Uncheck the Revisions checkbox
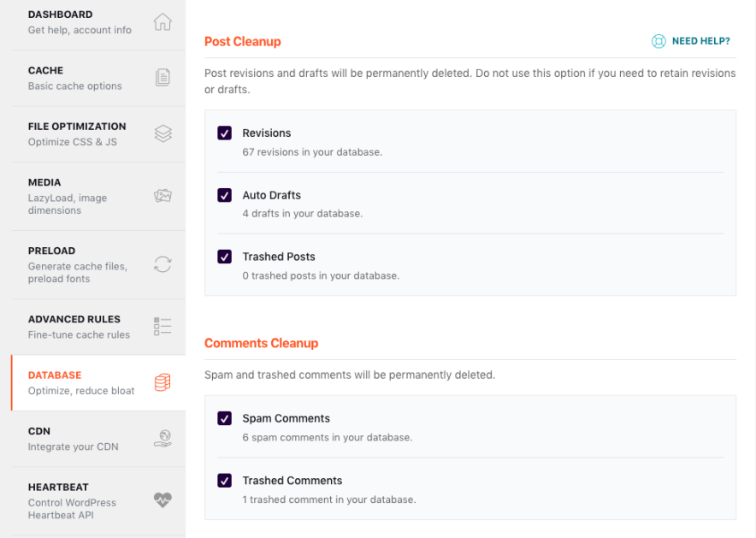Image resolution: width=756 pixels, height=538 pixels. 224,133
